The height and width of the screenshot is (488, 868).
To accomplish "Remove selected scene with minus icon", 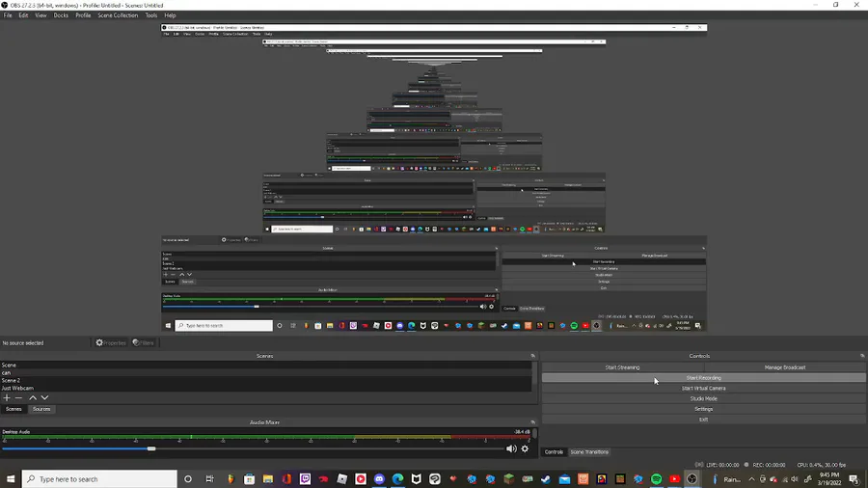I will pos(18,397).
